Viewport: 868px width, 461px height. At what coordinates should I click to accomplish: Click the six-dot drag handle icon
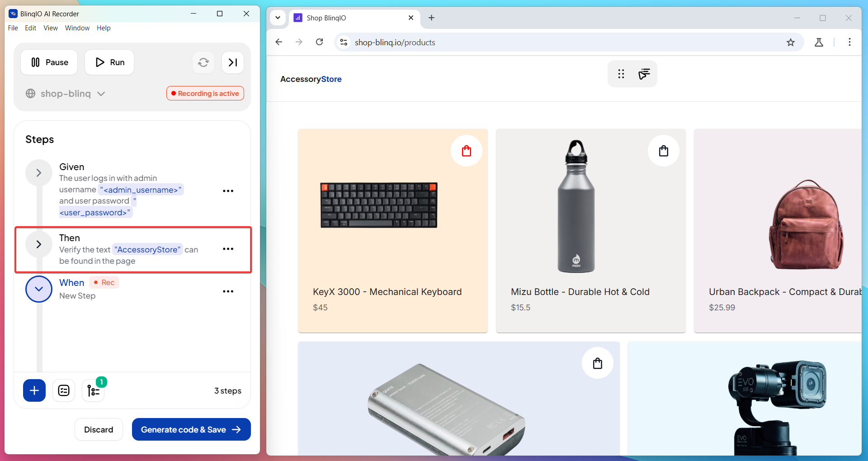click(x=621, y=74)
